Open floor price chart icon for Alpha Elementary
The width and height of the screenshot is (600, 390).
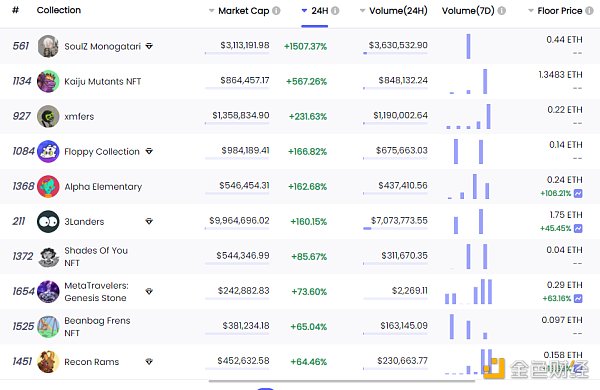578,193
